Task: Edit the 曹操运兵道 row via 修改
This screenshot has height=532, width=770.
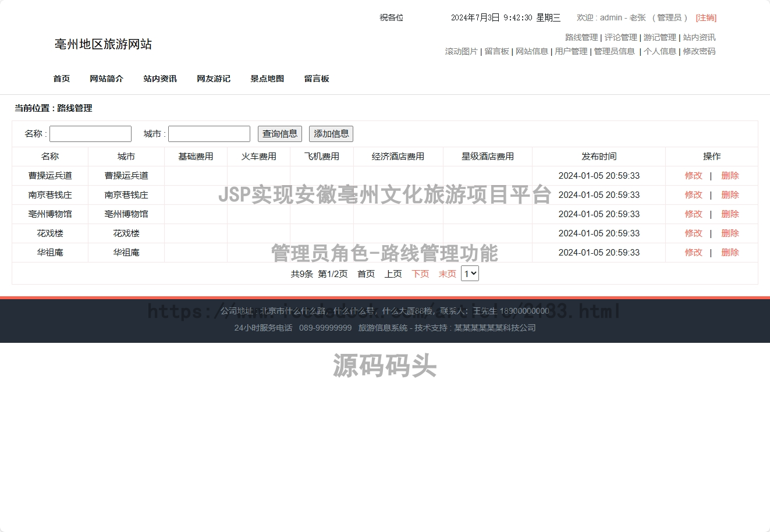Action: (x=693, y=175)
